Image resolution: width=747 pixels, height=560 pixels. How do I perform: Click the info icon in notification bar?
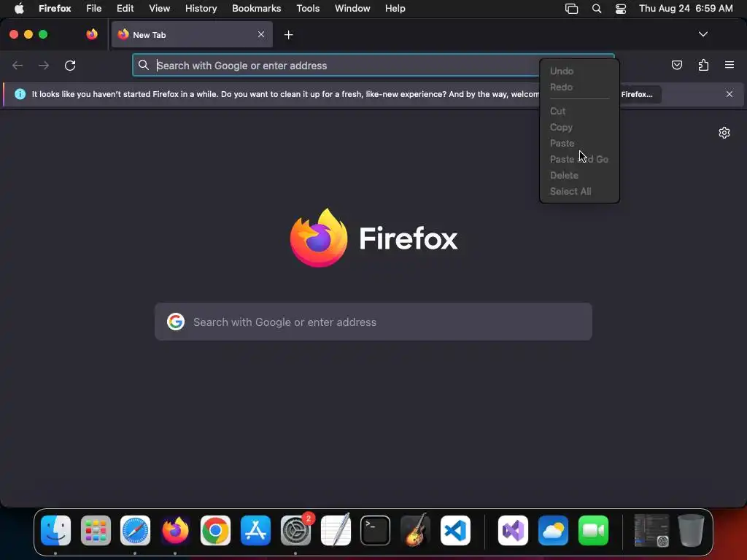(x=20, y=94)
